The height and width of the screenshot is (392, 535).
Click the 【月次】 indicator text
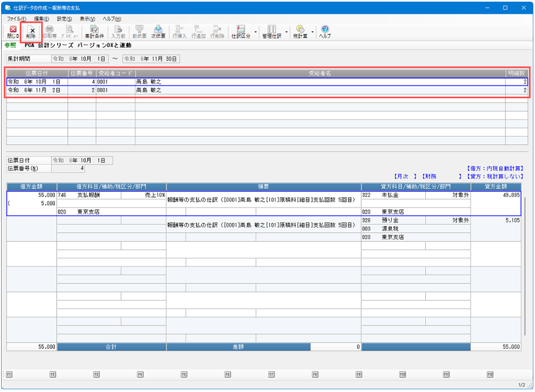pos(406,177)
